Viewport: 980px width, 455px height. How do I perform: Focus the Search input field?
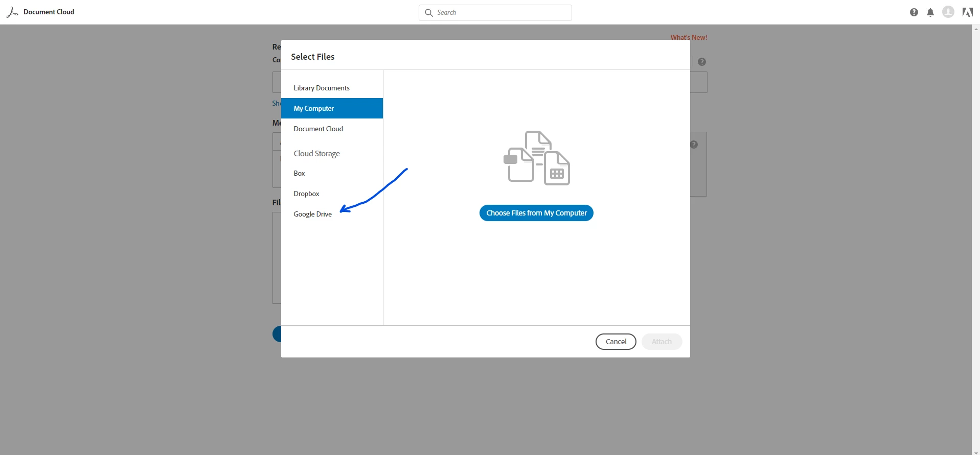tap(495, 13)
